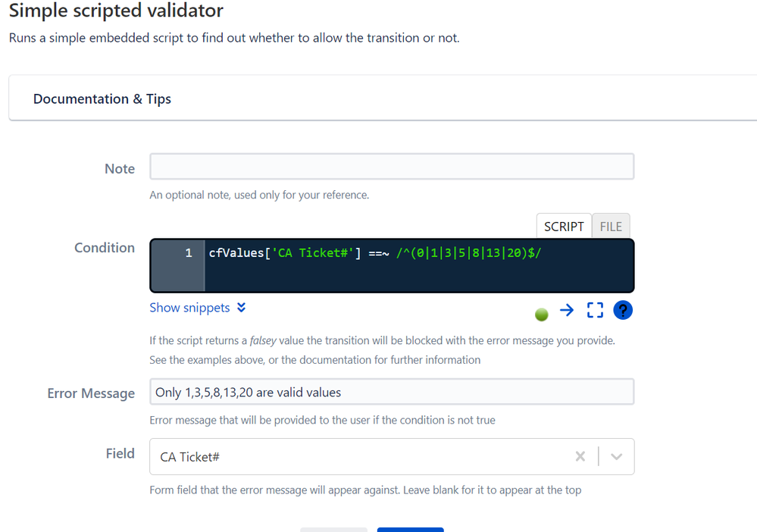Open the help question mark icon
This screenshot has width=757, height=532.
pos(622,309)
